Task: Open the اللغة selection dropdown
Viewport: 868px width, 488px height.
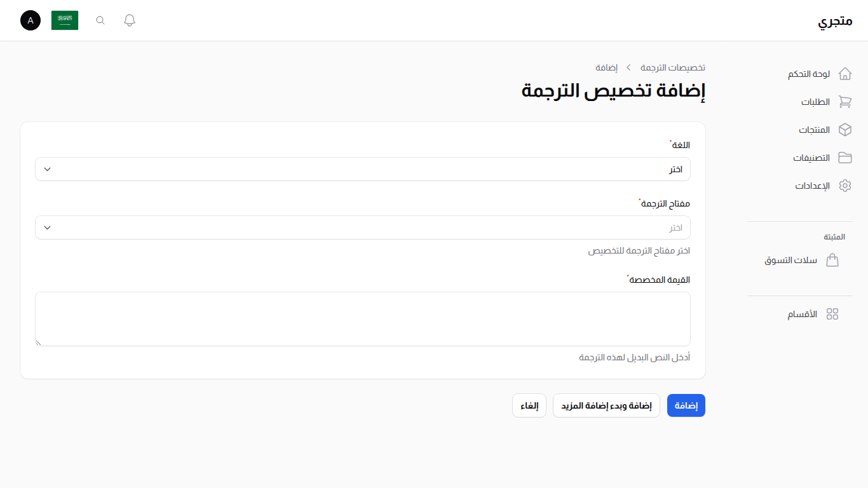Action: point(362,169)
